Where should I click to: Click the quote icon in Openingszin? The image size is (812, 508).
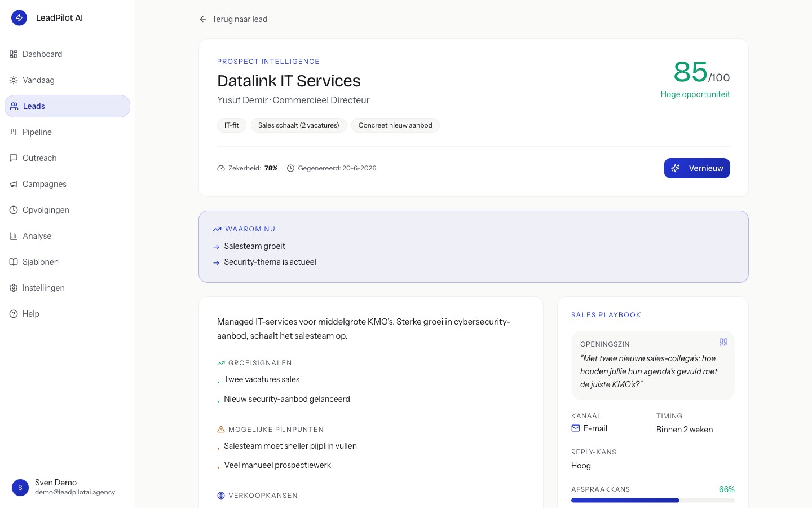723,342
